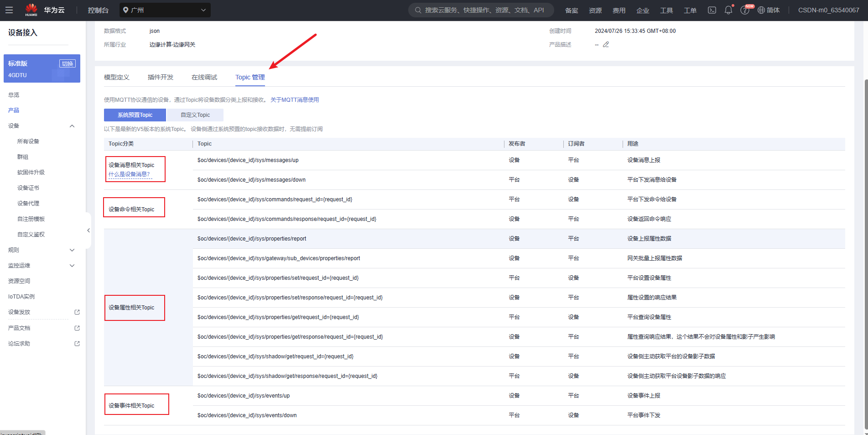Open the help center icon
Image resolution: width=868 pixels, height=435 pixels.
(x=744, y=10)
